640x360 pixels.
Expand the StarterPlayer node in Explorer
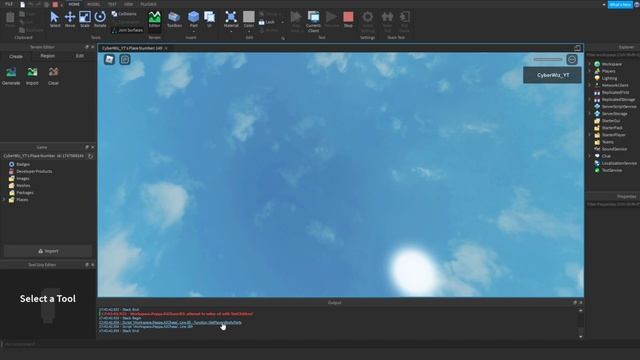(x=590, y=135)
